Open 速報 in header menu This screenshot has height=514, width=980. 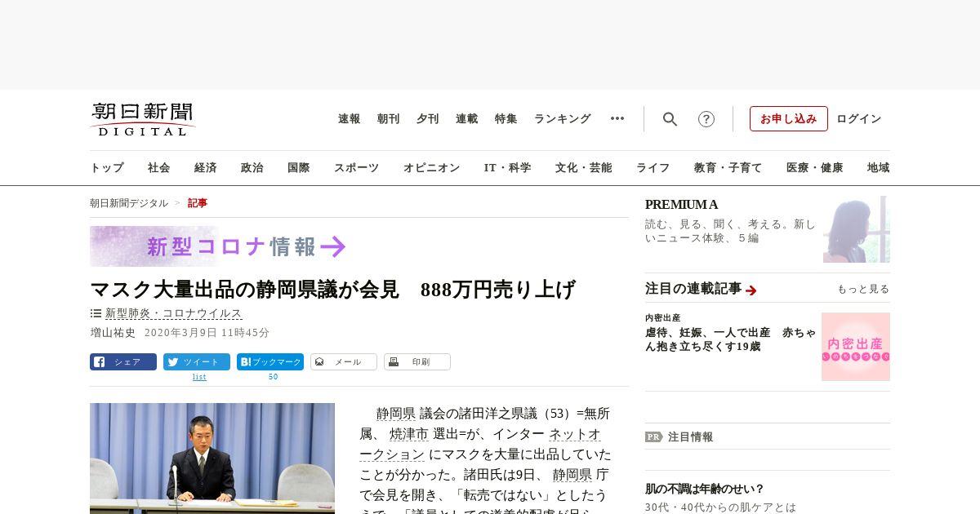[350, 119]
